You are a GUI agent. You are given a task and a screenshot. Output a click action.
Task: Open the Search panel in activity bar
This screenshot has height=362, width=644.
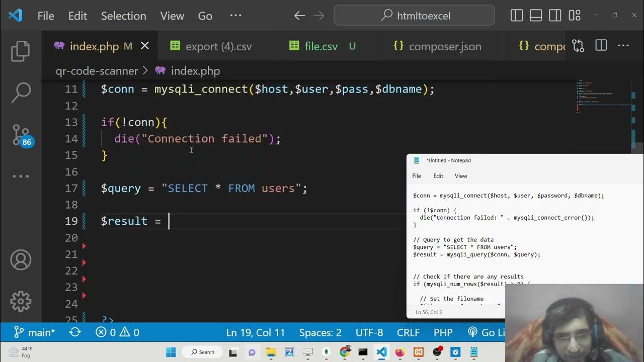pyautogui.click(x=21, y=93)
